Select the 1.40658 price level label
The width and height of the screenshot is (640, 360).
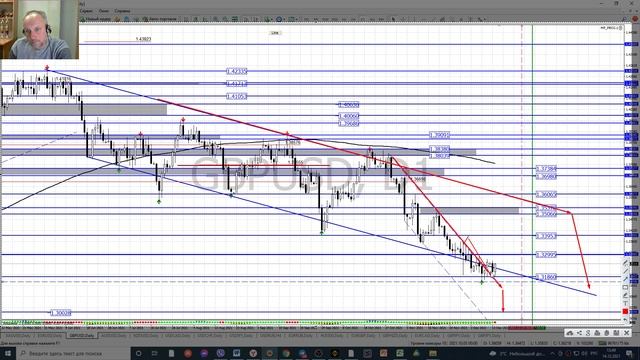pyautogui.click(x=349, y=105)
